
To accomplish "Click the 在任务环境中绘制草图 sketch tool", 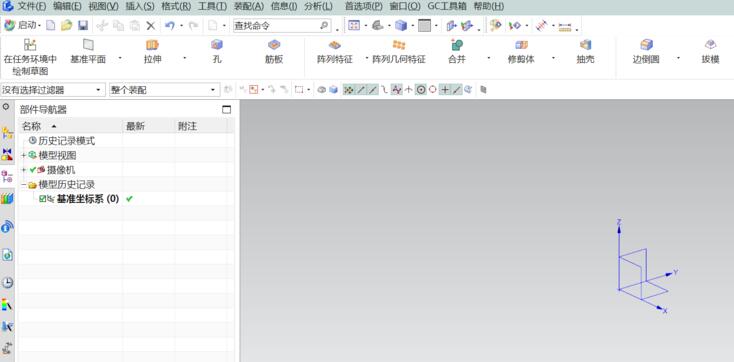I will pyautogui.click(x=30, y=58).
